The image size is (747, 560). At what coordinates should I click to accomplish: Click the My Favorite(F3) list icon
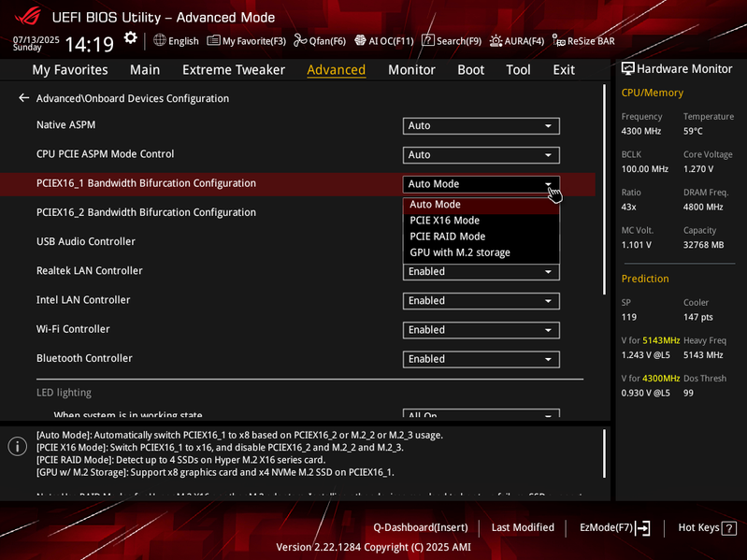tap(213, 40)
